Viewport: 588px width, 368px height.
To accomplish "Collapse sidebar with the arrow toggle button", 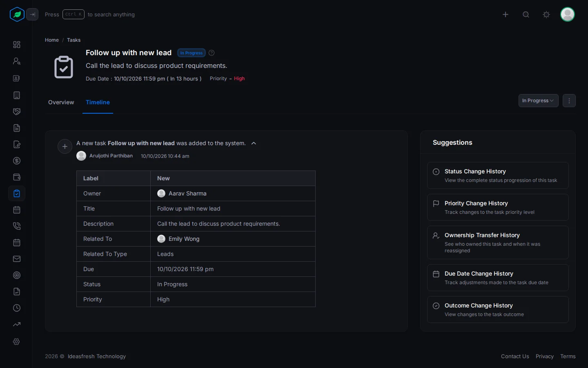I will [x=32, y=14].
